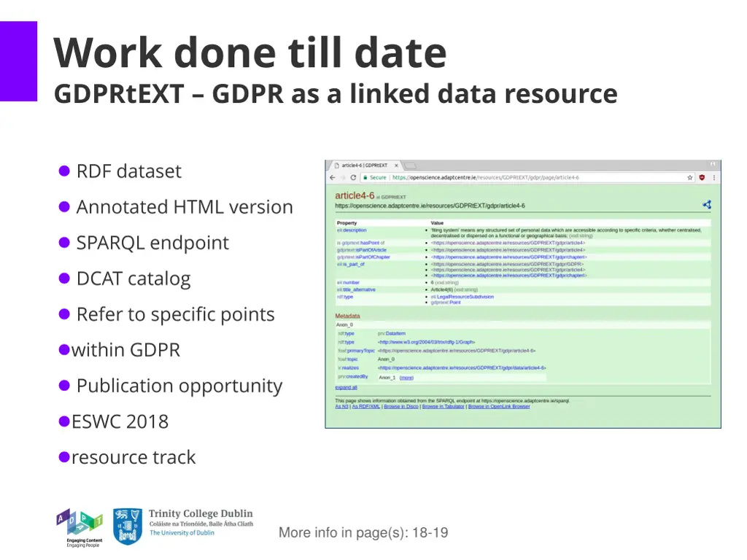Open the Browse in OpenLink Browser link

[498, 407]
